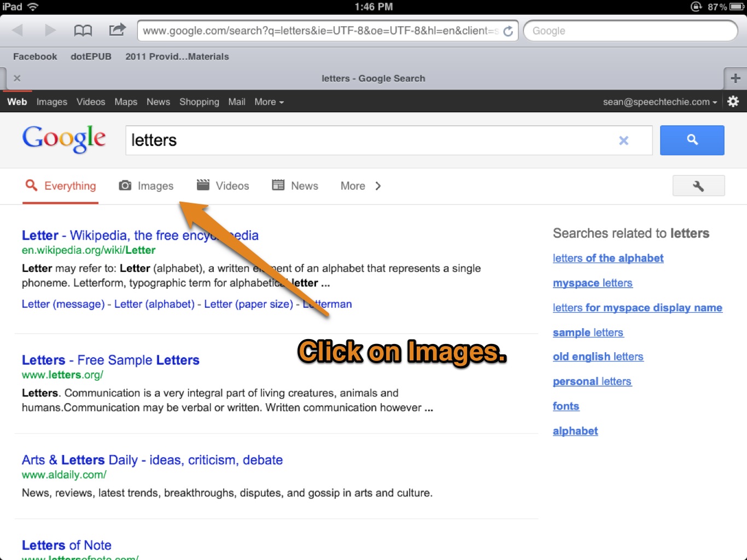The image size is (747, 560).
Task: Open search tools via the wrench icon
Action: pyautogui.click(x=698, y=185)
